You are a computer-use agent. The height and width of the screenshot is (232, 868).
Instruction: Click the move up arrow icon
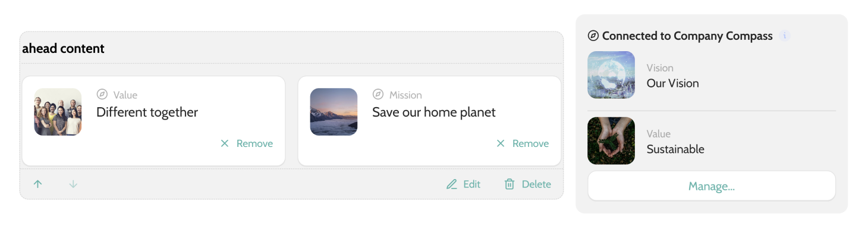(x=37, y=184)
